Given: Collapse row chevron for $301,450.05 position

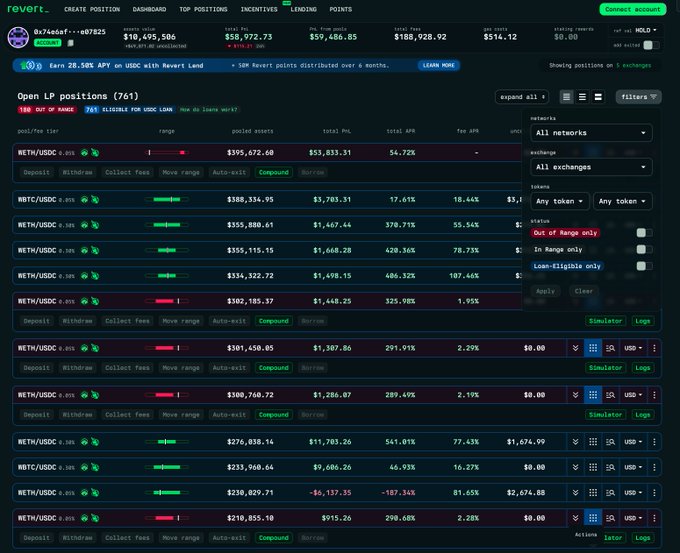Looking at the screenshot, I should (x=575, y=348).
